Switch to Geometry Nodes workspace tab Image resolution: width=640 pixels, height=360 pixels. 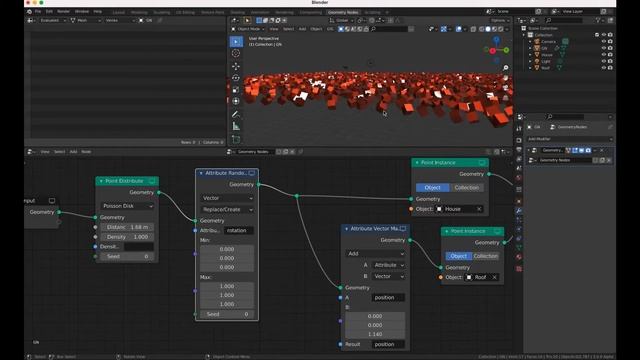[343, 12]
